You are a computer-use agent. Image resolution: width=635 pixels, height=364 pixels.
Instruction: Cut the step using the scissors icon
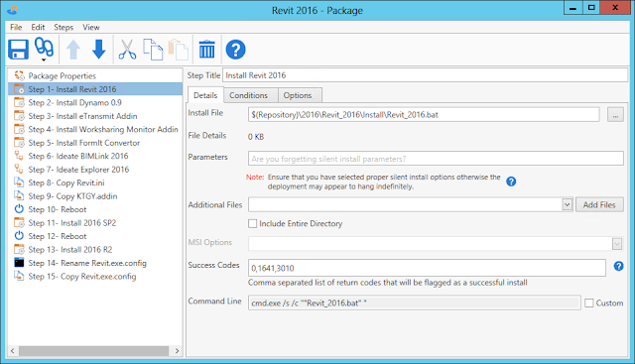[x=127, y=50]
